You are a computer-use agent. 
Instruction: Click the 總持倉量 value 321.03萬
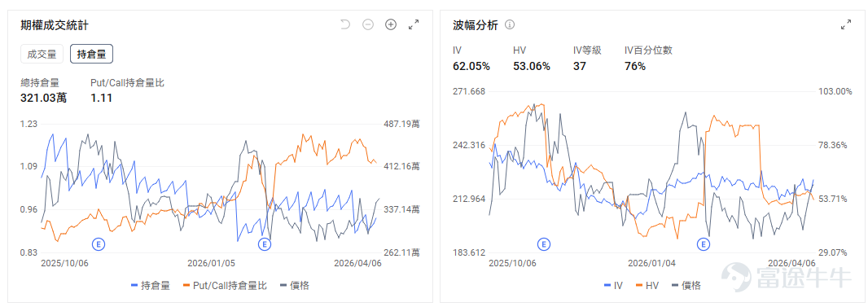point(44,98)
